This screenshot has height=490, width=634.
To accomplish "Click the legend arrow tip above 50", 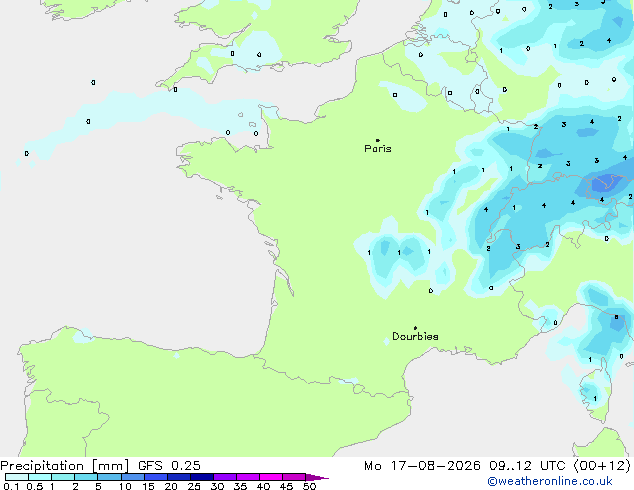I will coord(317,477).
